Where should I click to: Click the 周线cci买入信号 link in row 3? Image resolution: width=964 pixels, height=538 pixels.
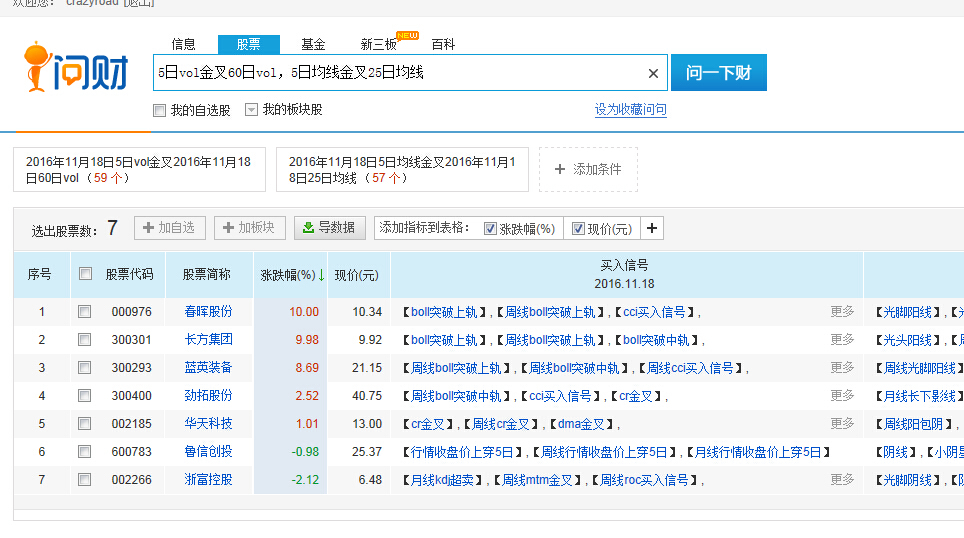[690, 368]
